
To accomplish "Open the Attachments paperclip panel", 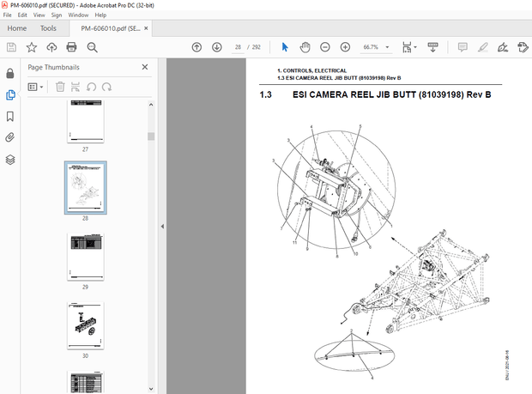I will pyautogui.click(x=10, y=137).
